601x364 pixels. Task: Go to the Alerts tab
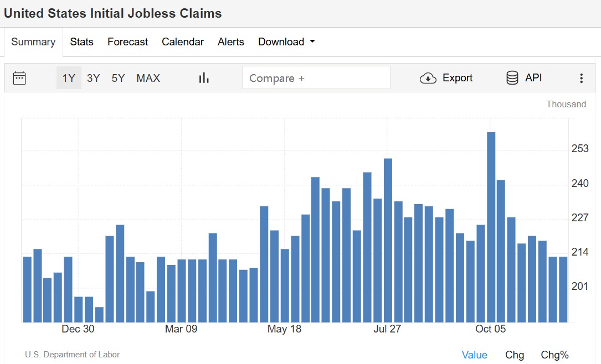[x=231, y=41]
